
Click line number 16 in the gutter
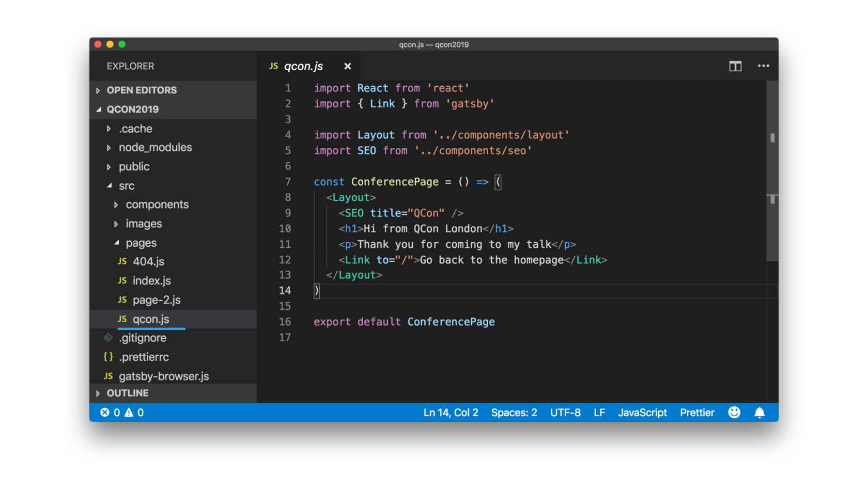click(285, 322)
